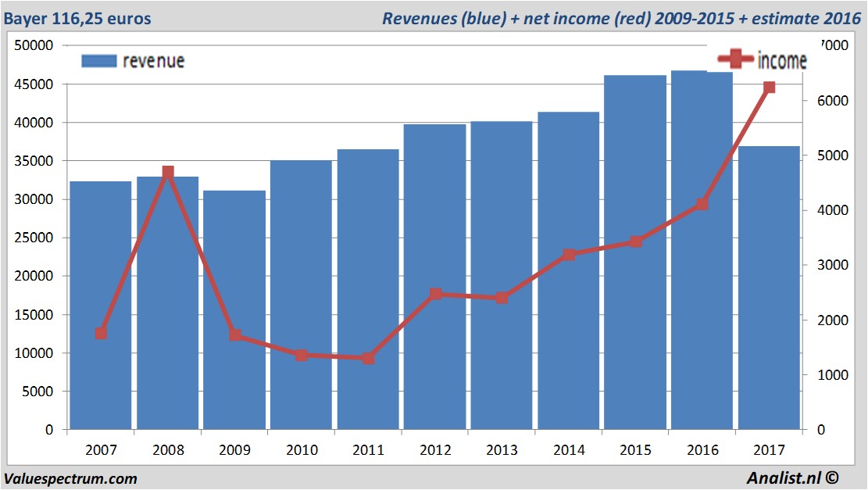Image resolution: width=868 pixels, height=490 pixels.
Task: Select the 1000 income axis label
Action: [x=833, y=375]
